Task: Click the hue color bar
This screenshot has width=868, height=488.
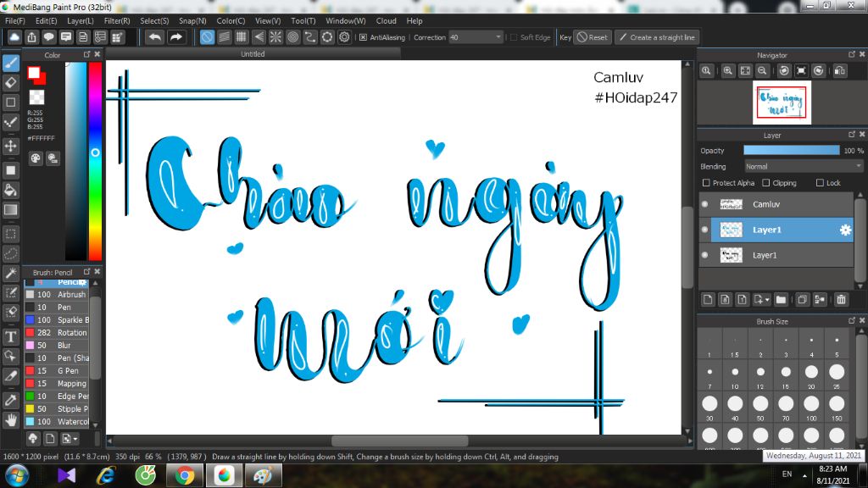Action: coord(95,160)
